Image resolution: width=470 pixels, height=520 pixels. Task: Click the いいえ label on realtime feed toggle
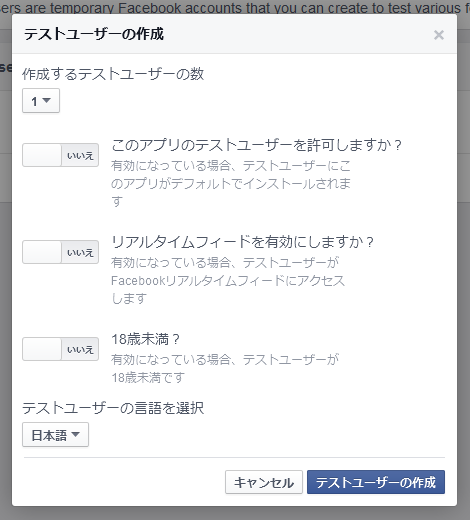[80, 252]
